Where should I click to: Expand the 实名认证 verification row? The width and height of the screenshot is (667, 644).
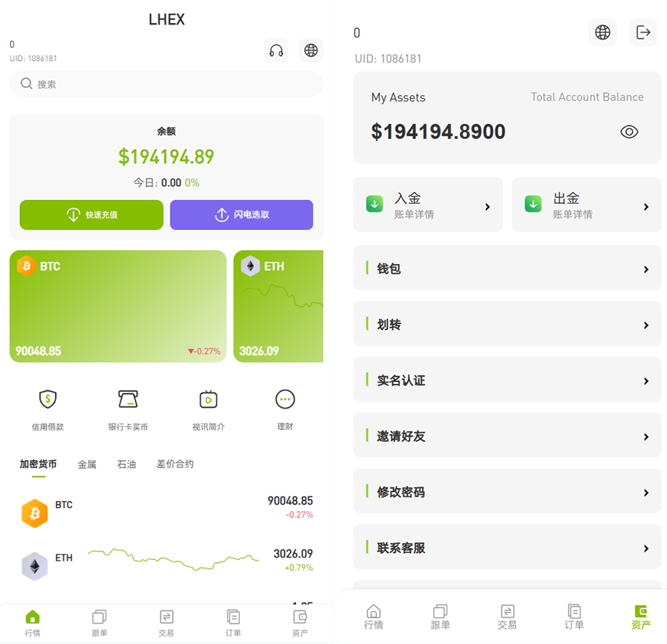click(x=507, y=381)
